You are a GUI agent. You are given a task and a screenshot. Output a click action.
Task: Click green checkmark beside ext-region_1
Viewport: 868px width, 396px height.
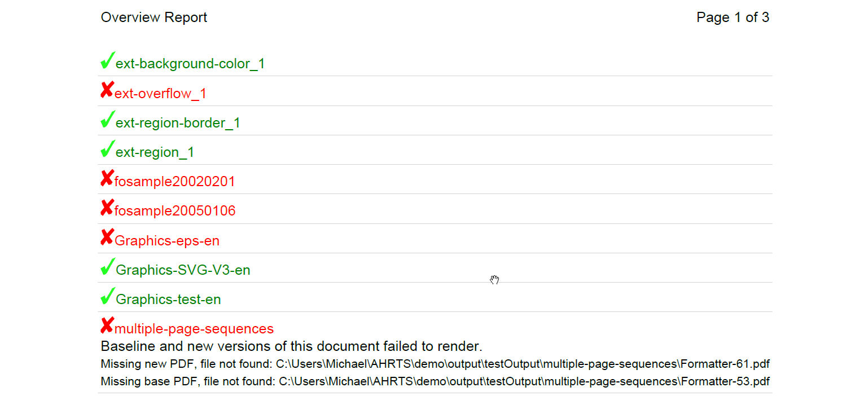[107, 149]
